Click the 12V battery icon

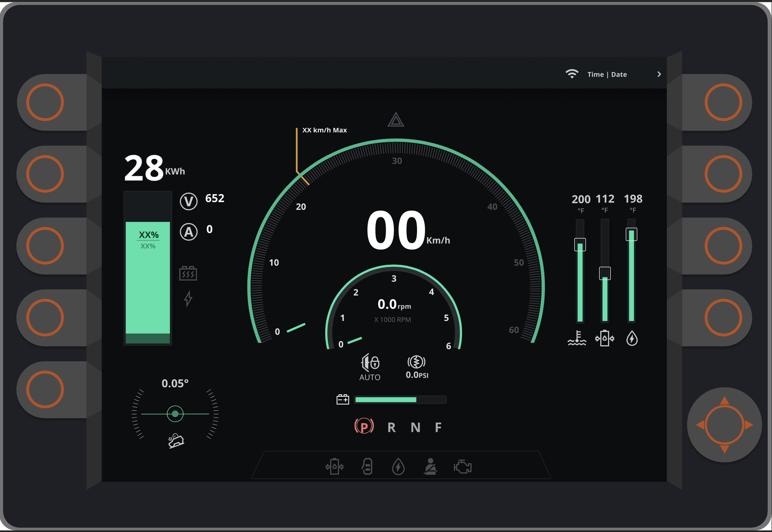coord(342,399)
